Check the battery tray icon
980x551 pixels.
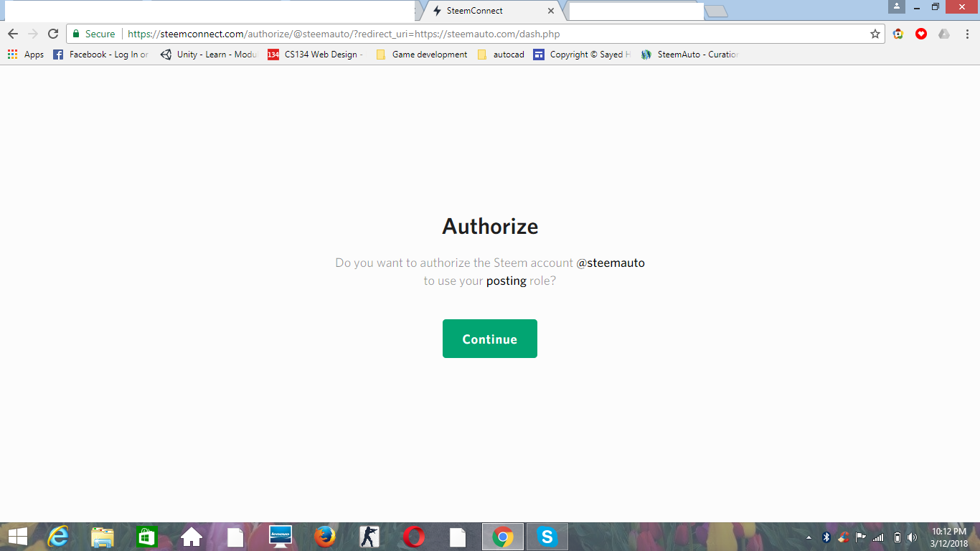click(x=897, y=537)
